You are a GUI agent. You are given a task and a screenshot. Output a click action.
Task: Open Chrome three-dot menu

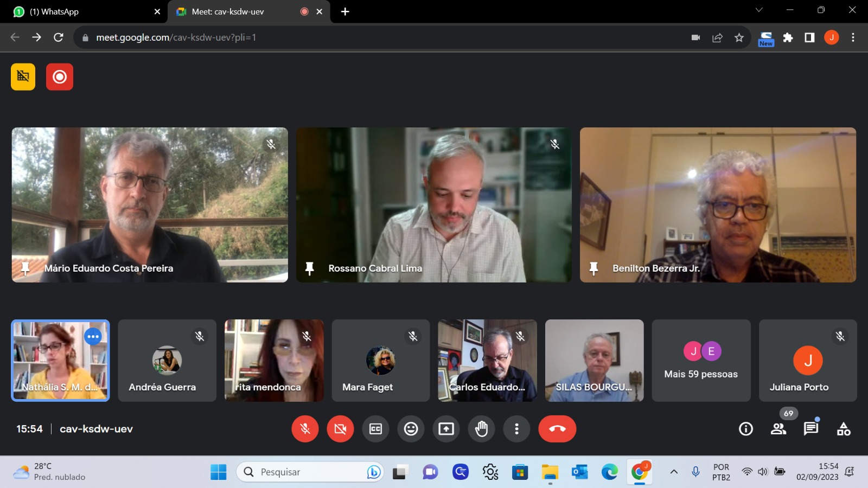(x=853, y=37)
